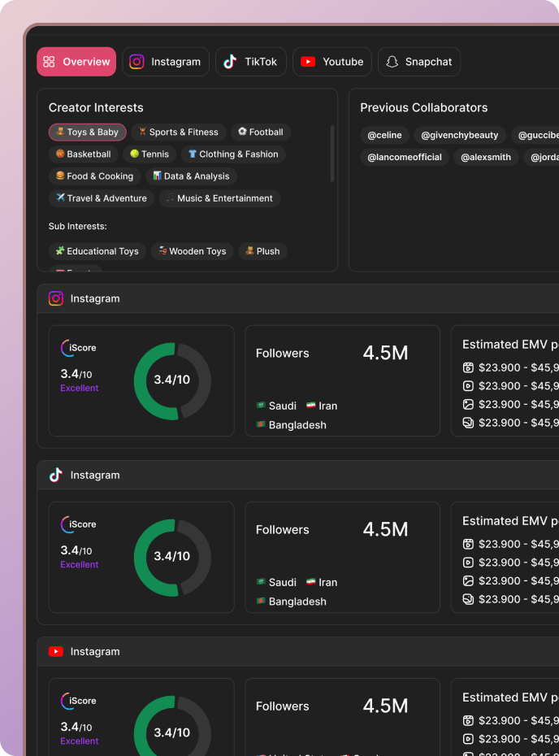Image resolution: width=559 pixels, height=756 pixels.
Task: Select the Tennis interest chip
Action: click(149, 154)
